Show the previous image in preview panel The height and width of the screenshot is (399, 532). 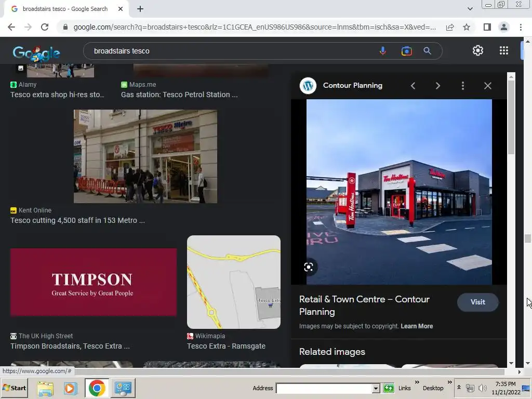[413, 86]
